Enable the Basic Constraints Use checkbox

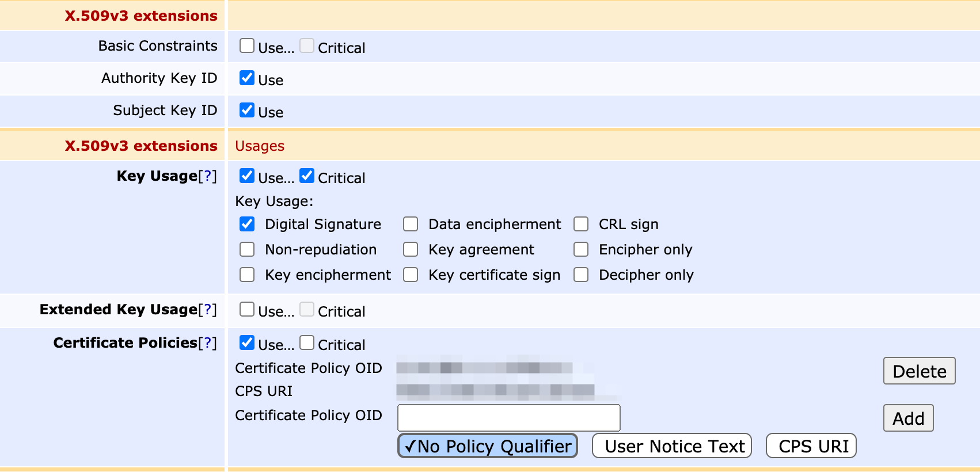point(247,46)
